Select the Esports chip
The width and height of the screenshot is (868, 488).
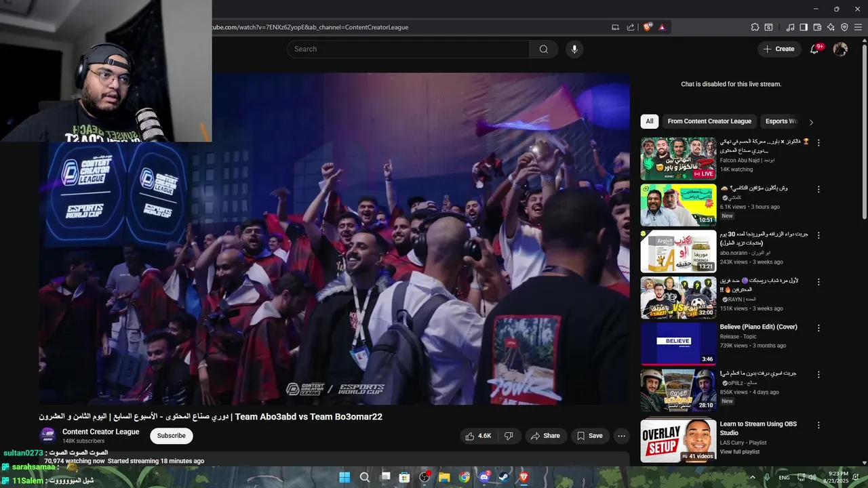[x=781, y=121]
